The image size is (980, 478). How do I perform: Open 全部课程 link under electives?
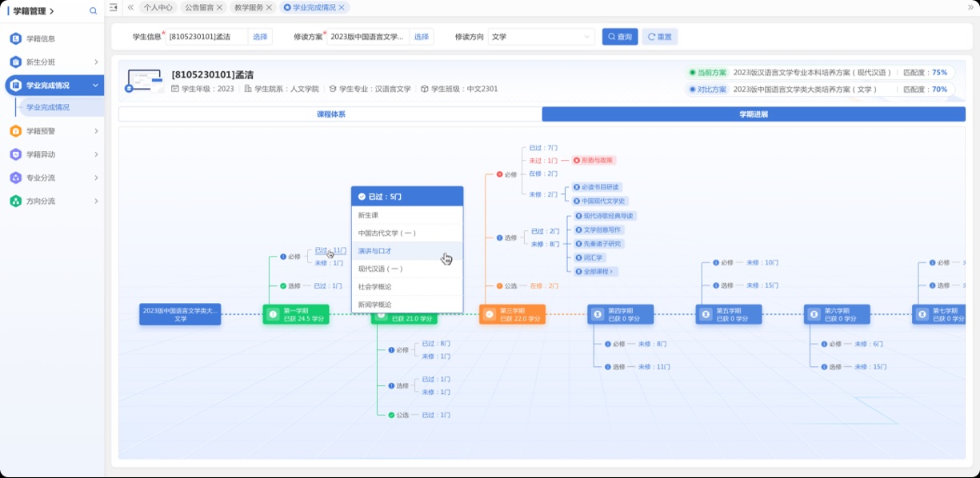tap(595, 272)
